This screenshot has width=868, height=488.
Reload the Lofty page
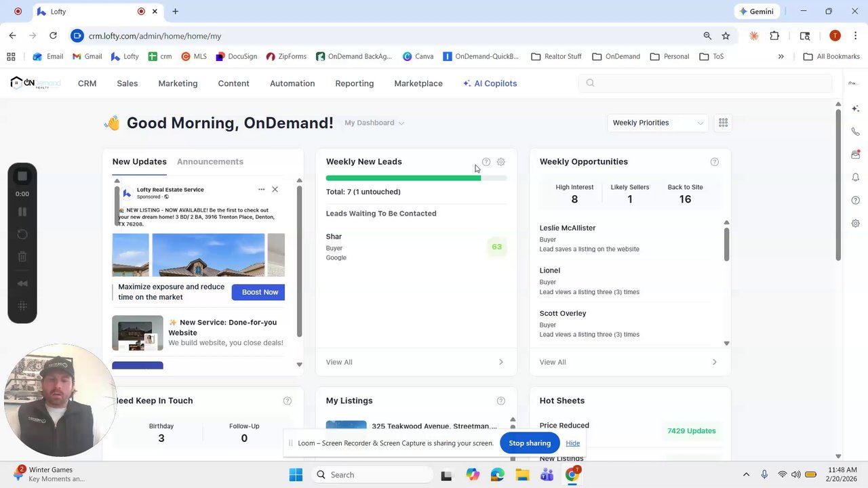(53, 36)
